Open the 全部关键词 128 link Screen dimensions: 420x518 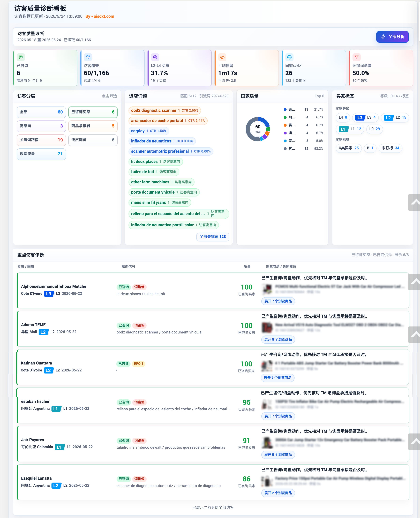(x=213, y=237)
